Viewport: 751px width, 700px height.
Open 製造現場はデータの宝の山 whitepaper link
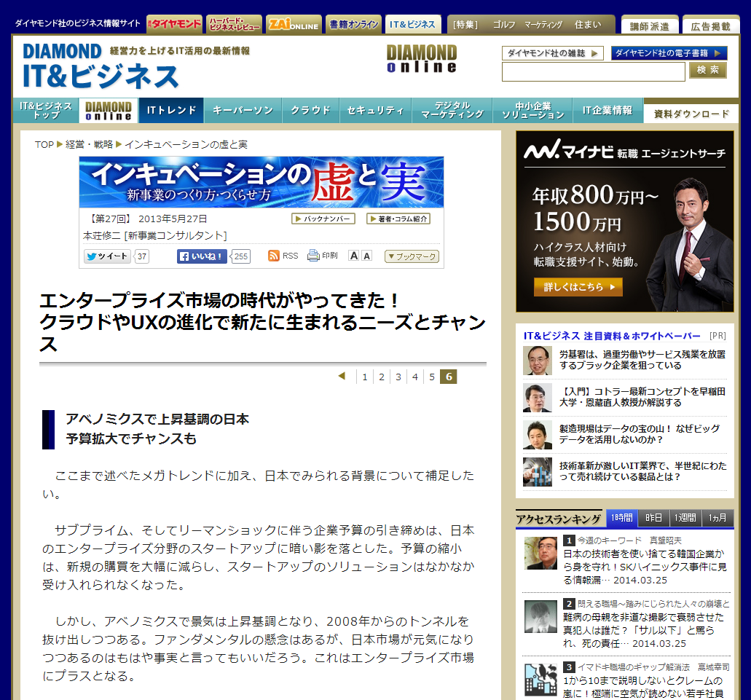tap(640, 434)
